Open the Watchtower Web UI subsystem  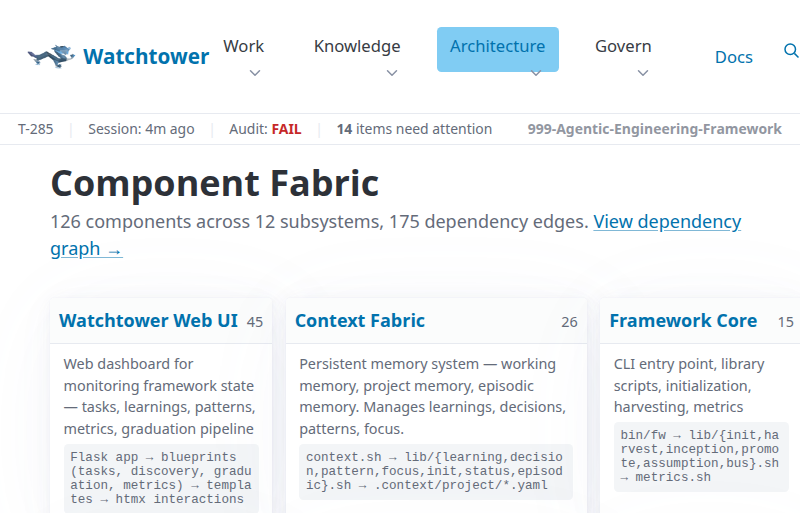(x=148, y=321)
